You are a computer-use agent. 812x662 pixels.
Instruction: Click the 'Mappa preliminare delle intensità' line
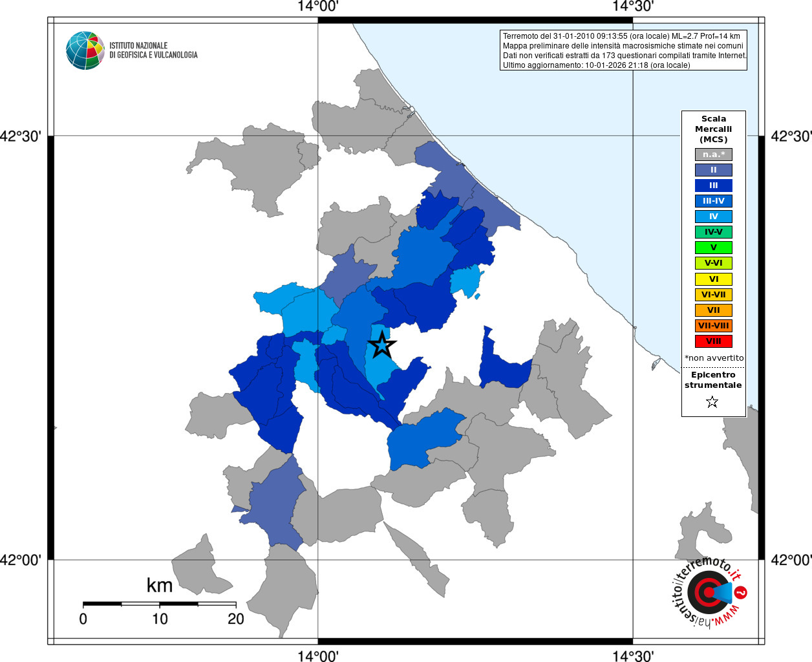point(623,46)
